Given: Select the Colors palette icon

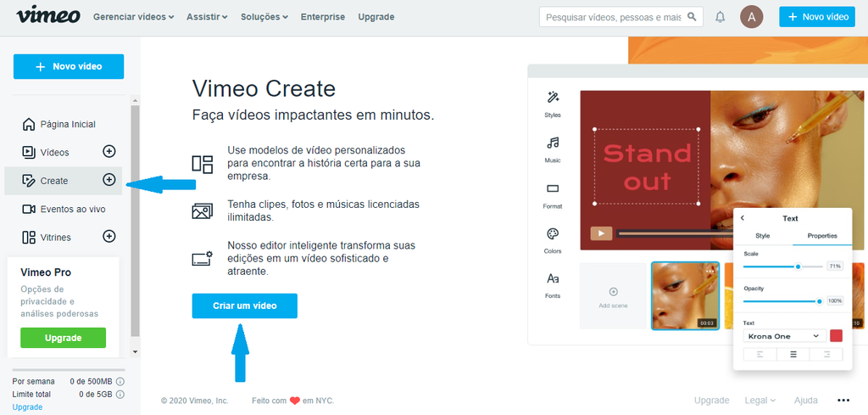Looking at the screenshot, I should point(553,234).
